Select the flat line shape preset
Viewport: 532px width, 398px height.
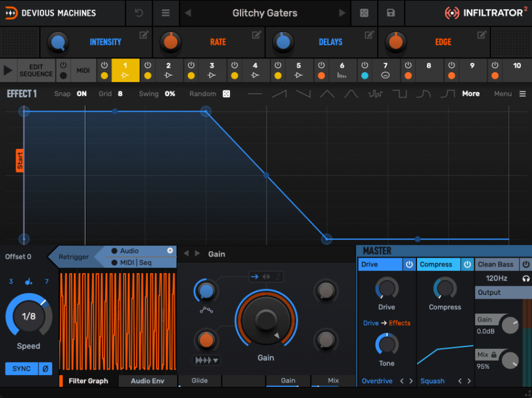click(255, 94)
